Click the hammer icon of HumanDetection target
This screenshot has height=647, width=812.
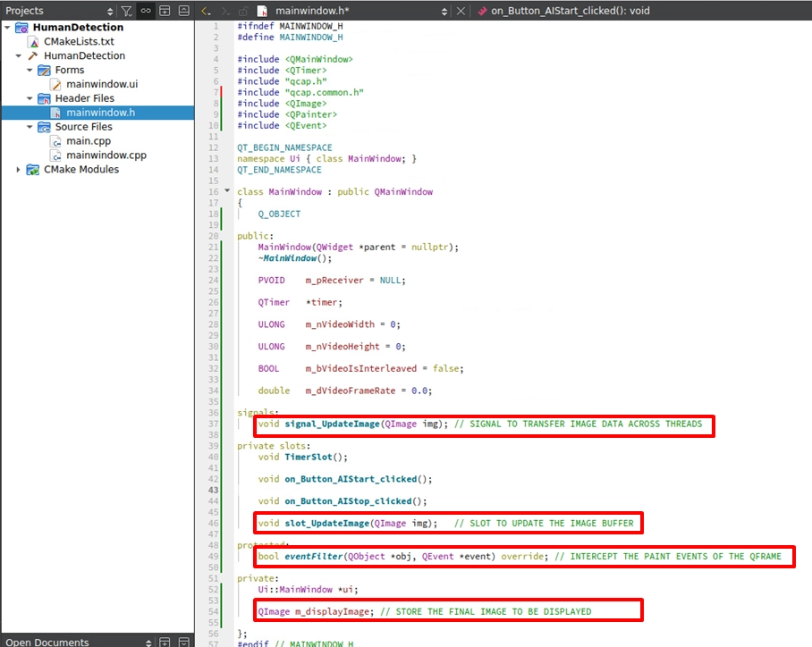tap(33, 55)
